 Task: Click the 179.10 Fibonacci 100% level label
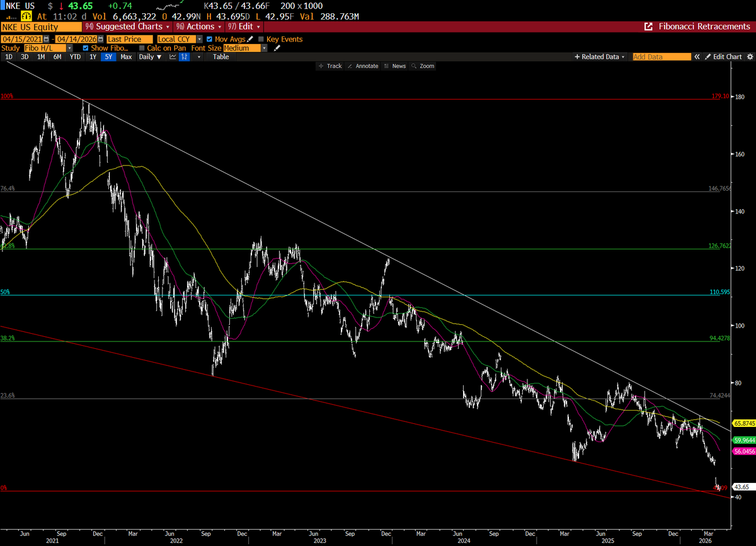(719, 96)
